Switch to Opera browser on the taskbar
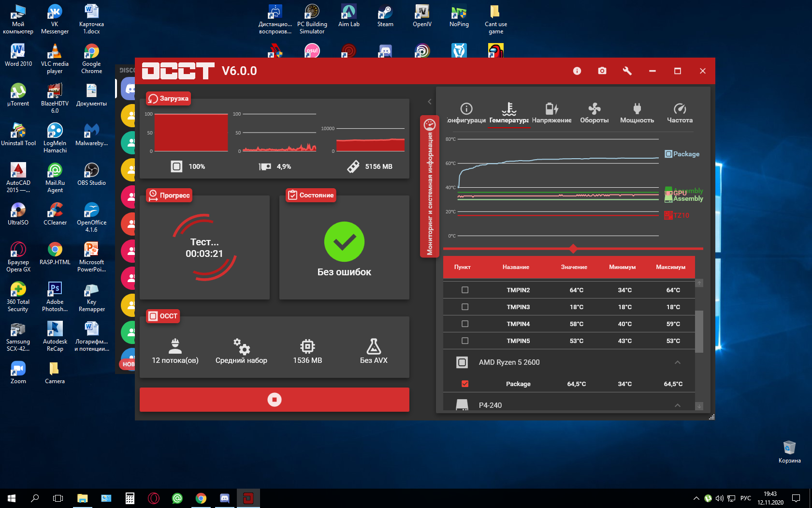Image resolution: width=812 pixels, height=508 pixels. tap(154, 498)
